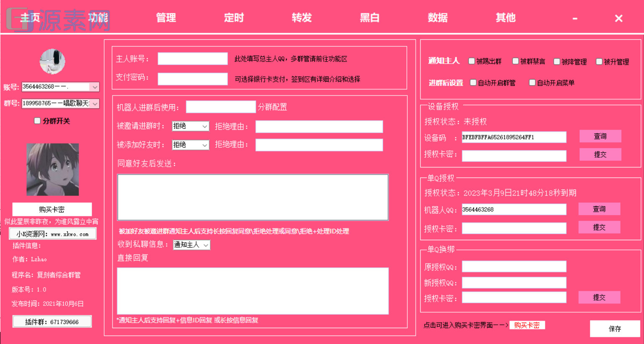Enable the 被踢出群 notification checkbox
This screenshot has height=344, width=644.
(472, 61)
